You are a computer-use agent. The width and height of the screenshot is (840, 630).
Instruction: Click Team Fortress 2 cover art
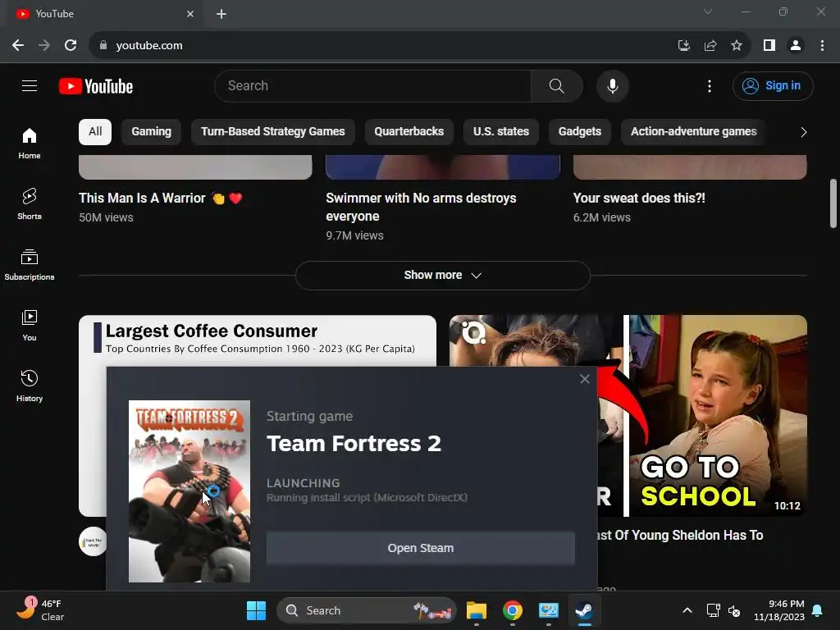[189, 491]
